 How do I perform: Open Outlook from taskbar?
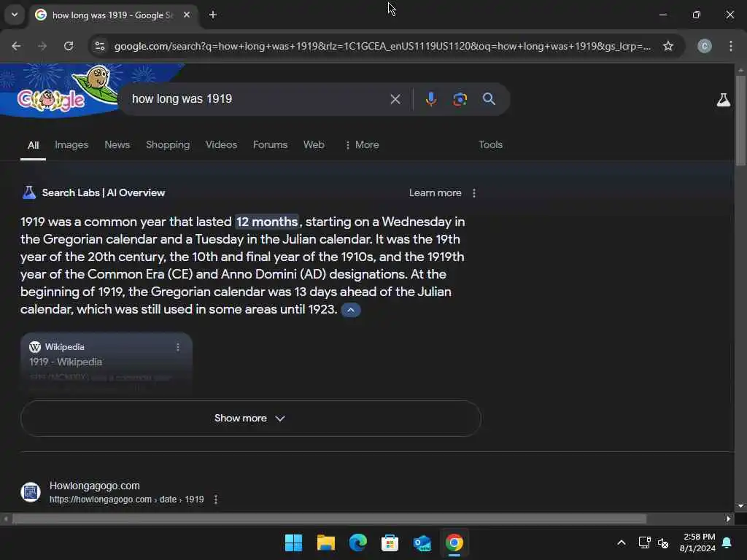422,542
